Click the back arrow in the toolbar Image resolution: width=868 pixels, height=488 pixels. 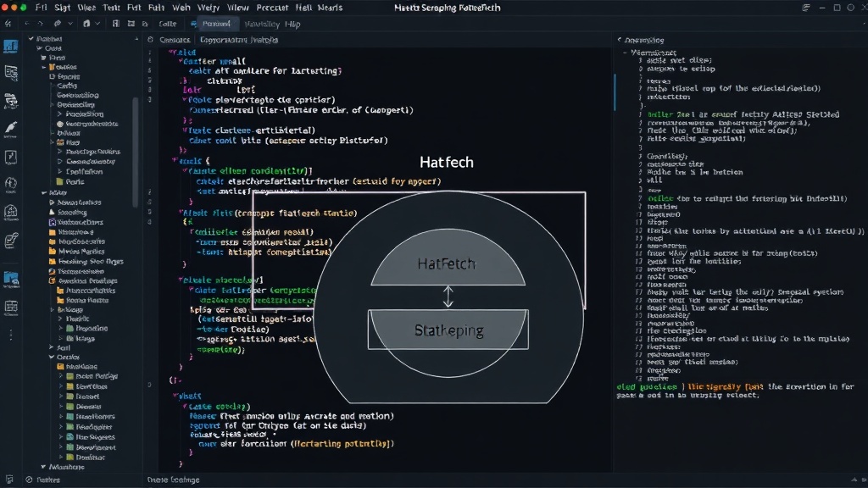tap(27, 24)
